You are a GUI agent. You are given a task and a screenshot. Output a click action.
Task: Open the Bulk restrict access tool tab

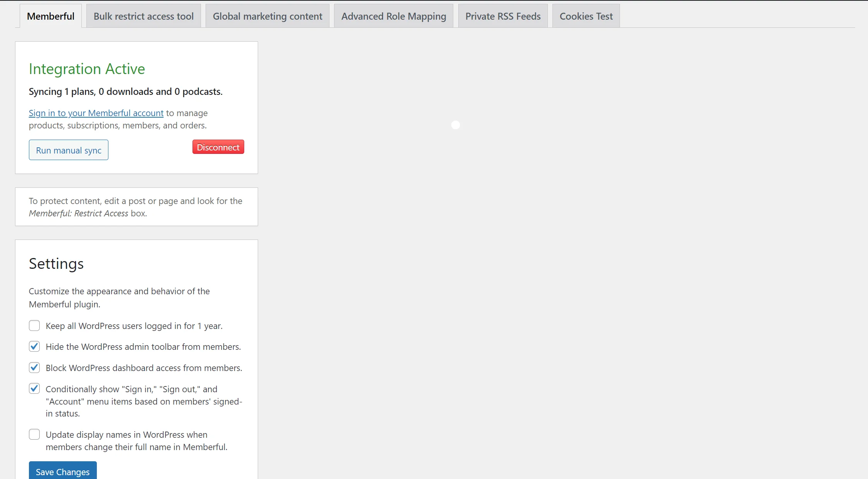pos(144,16)
